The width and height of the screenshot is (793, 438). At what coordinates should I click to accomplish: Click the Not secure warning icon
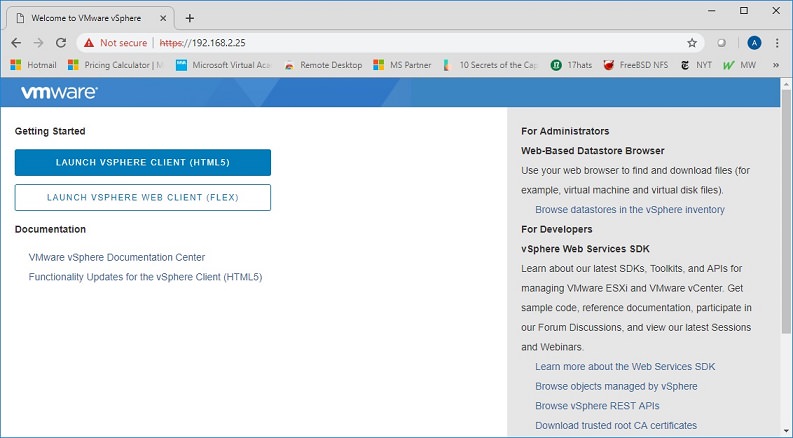click(89, 43)
